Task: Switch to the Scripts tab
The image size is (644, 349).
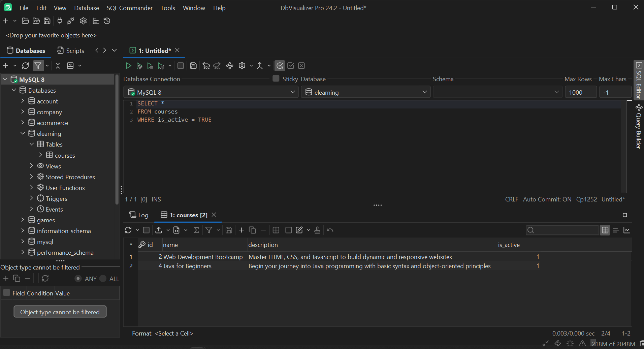Action: (71, 51)
